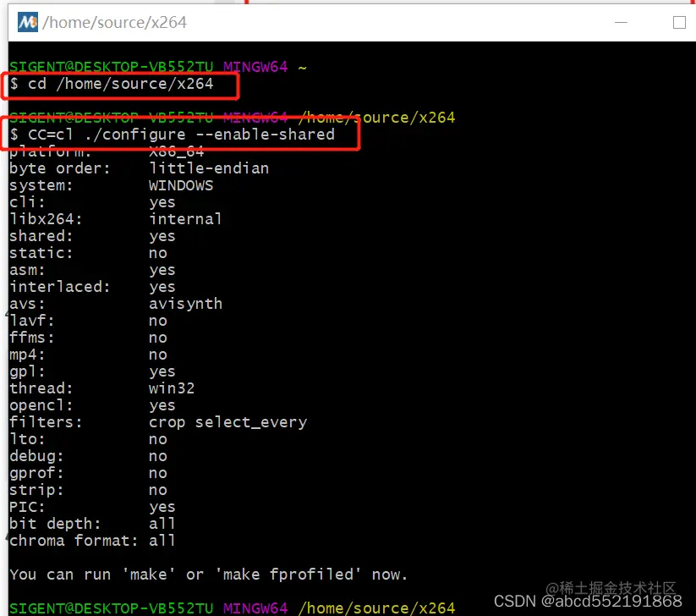Image resolution: width=696 pixels, height=616 pixels.
Task: Click the 'interlaced: yes' line
Action: (92, 287)
